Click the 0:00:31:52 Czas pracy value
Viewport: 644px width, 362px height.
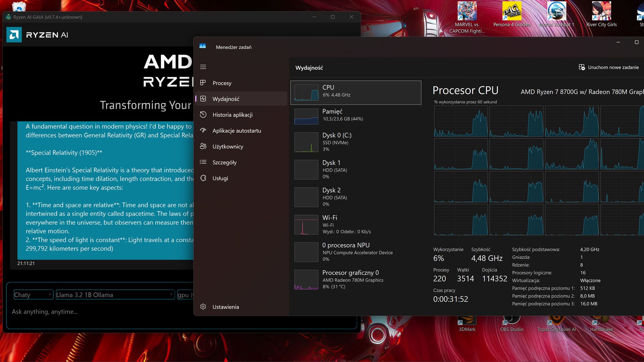tap(450, 299)
